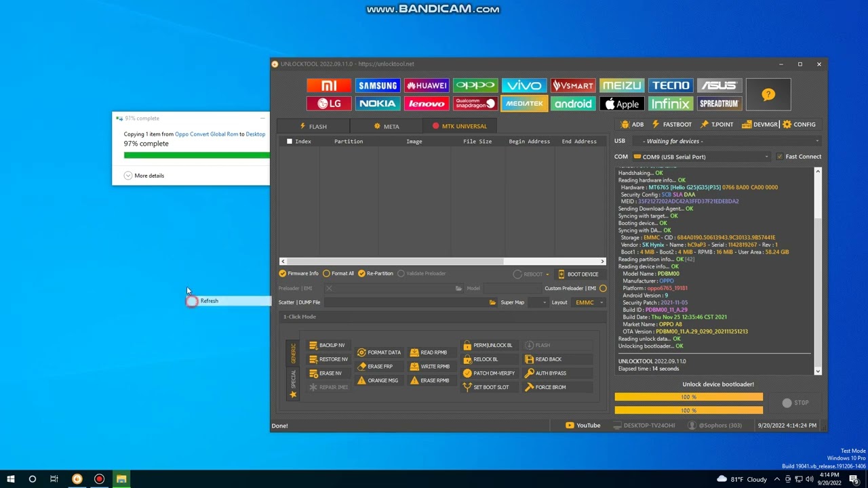
Task: Click the Windows Start button
Action: pos(11,479)
